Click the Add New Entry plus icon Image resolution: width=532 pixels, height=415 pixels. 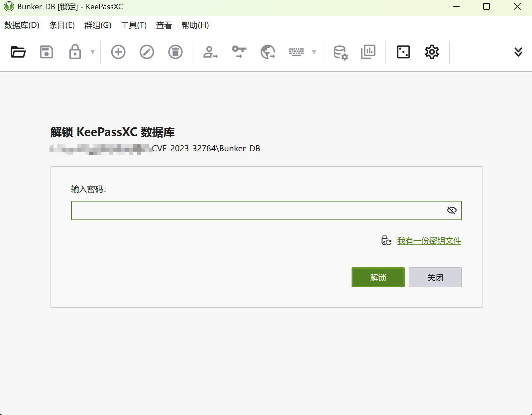point(118,52)
